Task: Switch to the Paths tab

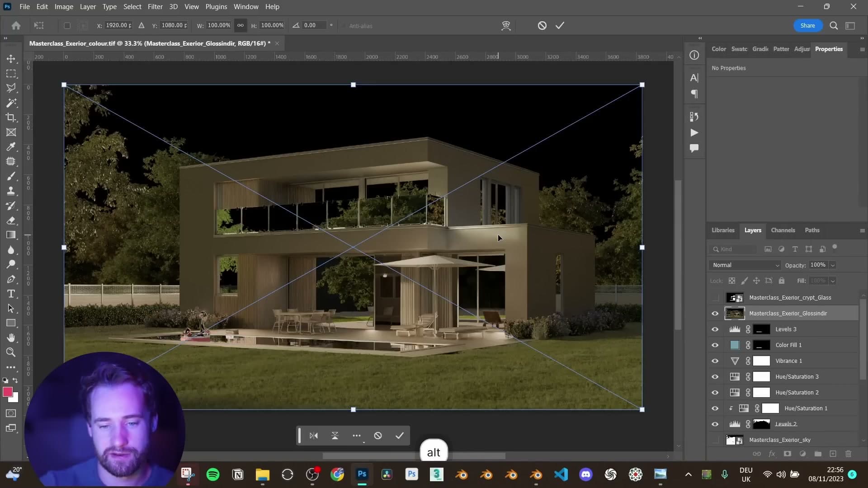Action: click(x=812, y=230)
